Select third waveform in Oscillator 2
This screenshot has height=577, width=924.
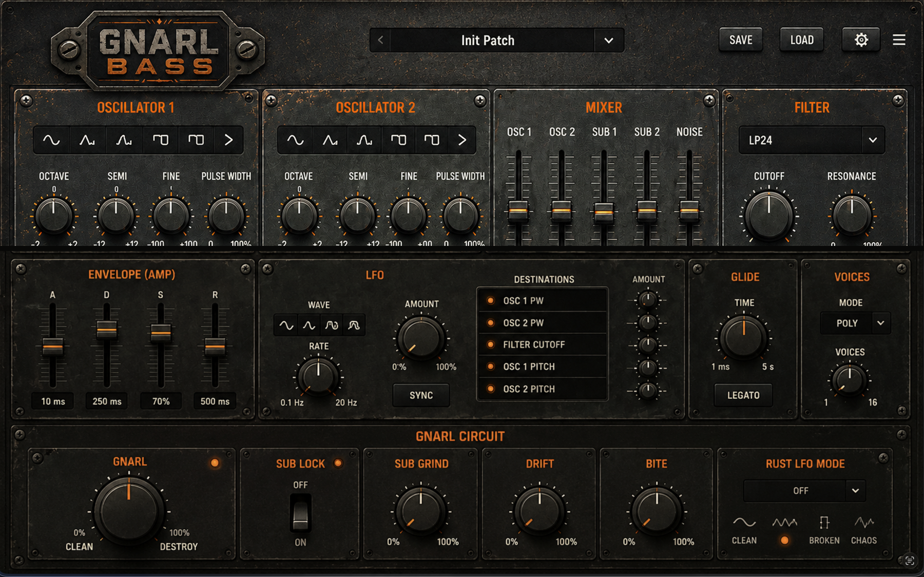[x=364, y=140]
